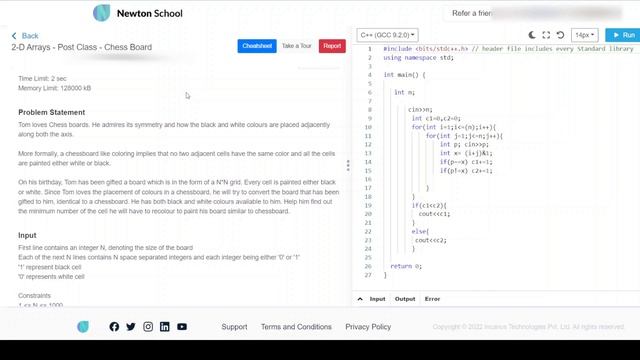Screen dimensions: 640x360
Task: Click the Refer a friend link
Action: click(472, 13)
